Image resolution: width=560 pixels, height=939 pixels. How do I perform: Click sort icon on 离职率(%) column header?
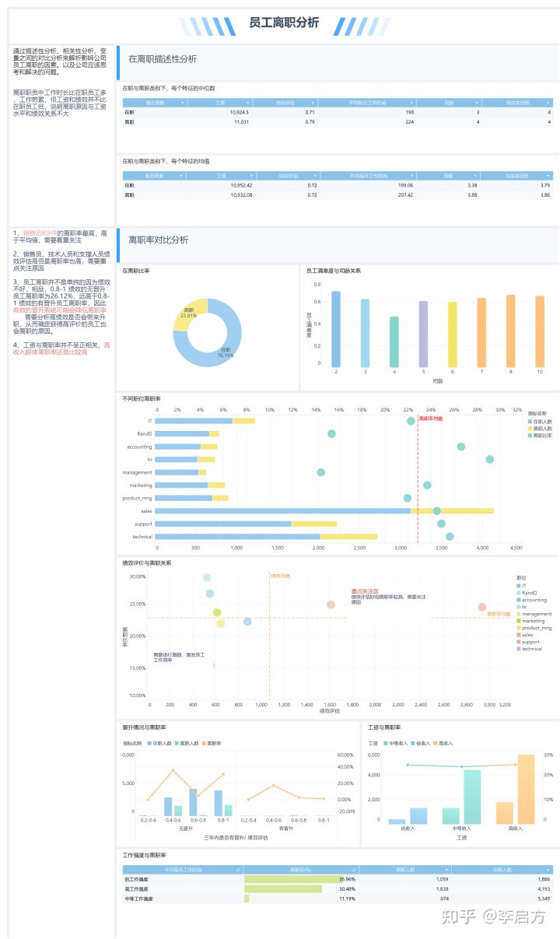(354, 869)
